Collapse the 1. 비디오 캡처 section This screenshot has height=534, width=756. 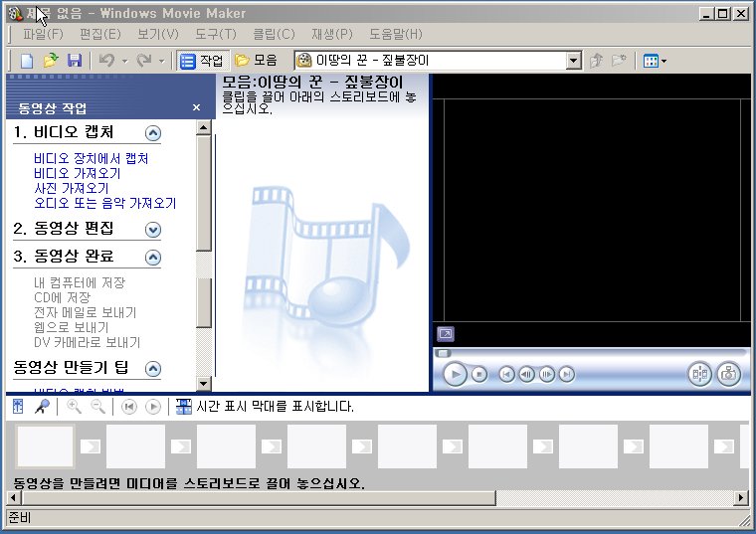(153, 133)
